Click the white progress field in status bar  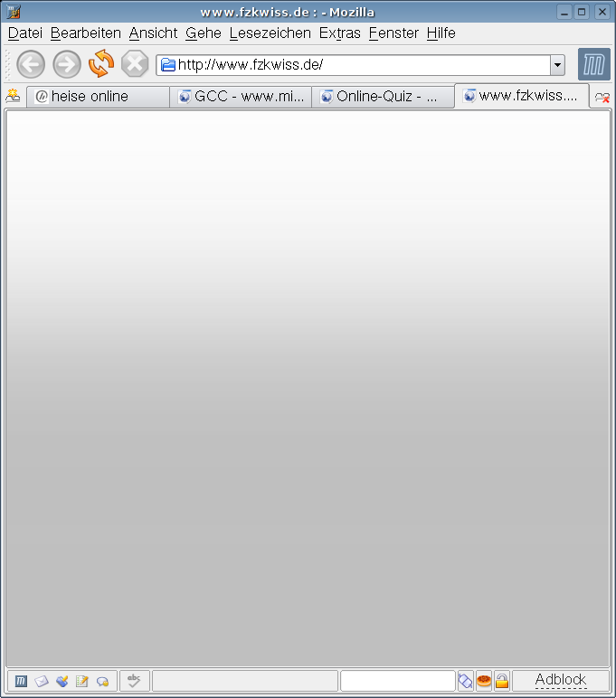398,681
